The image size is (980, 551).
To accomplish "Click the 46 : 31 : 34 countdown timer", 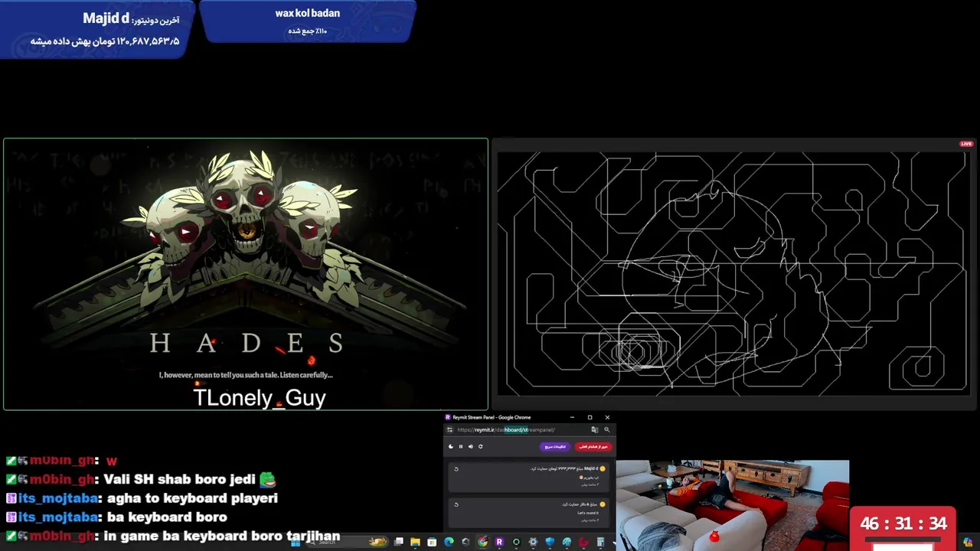I will (x=903, y=524).
